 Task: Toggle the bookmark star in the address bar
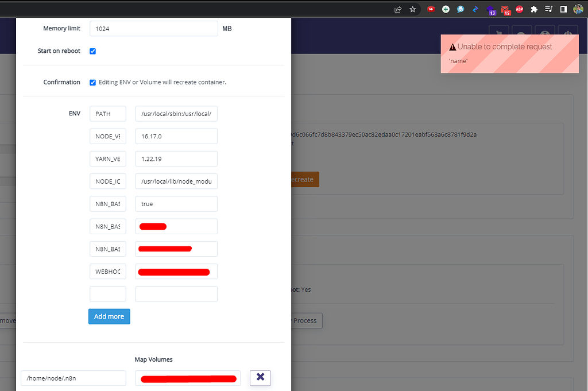(x=412, y=9)
